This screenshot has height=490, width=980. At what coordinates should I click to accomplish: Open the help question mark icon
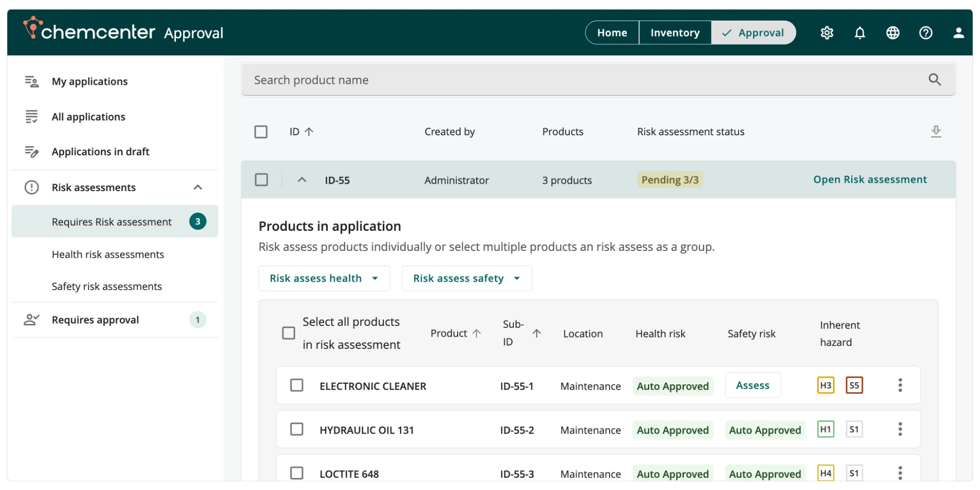[x=926, y=33]
